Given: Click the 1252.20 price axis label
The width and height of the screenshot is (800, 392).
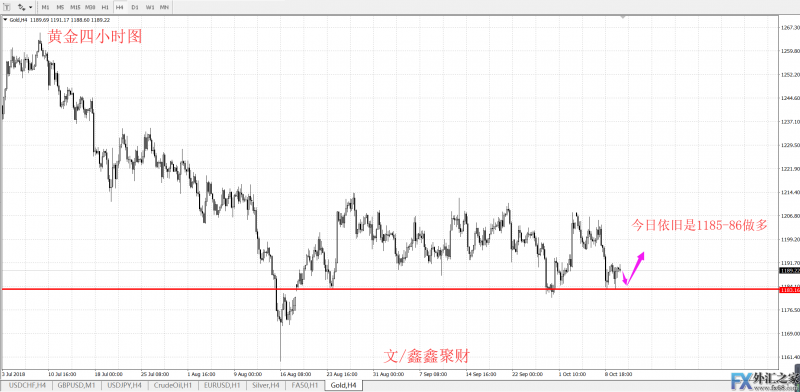Looking at the screenshot, I should coord(790,75).
